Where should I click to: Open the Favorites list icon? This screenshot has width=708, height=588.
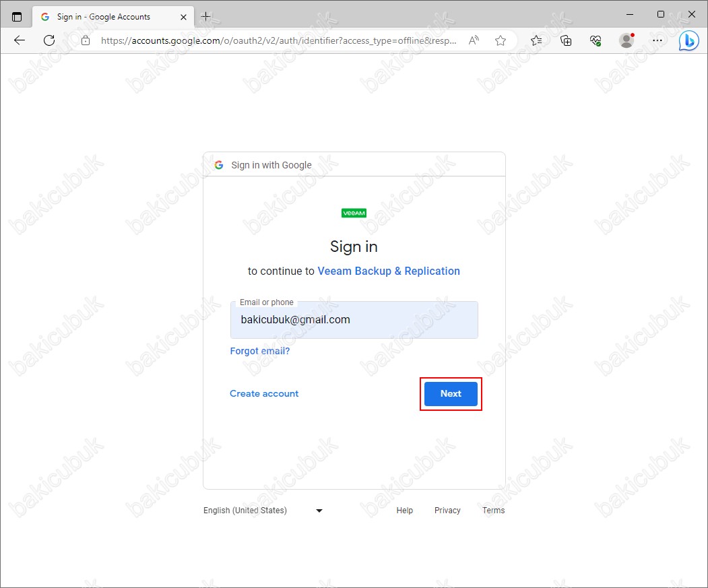coord(536,40)
